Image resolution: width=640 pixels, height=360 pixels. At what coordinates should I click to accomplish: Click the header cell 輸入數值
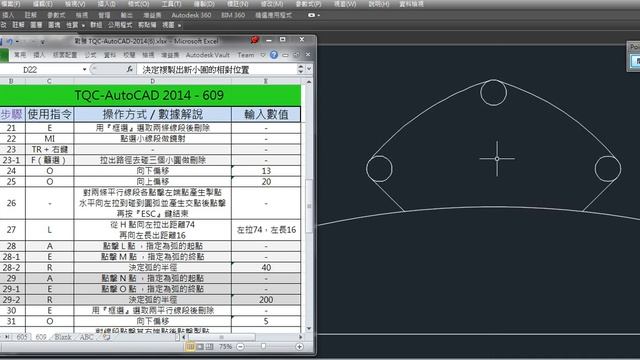pyautogui.click(x=266, y=114)
